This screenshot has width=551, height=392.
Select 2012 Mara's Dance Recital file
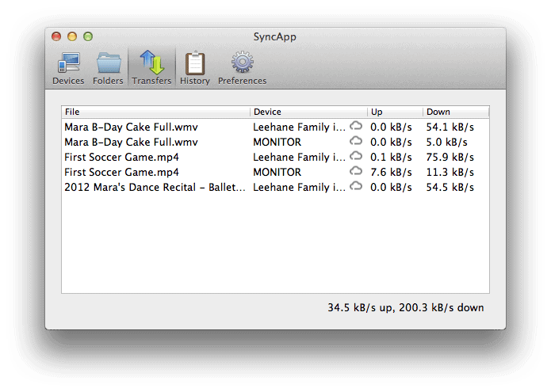pyautogui.click(x=155, y=187)
